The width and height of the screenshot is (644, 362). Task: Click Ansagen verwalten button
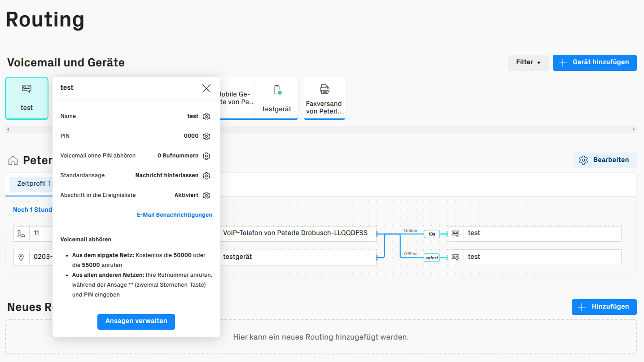coord(136,322)
